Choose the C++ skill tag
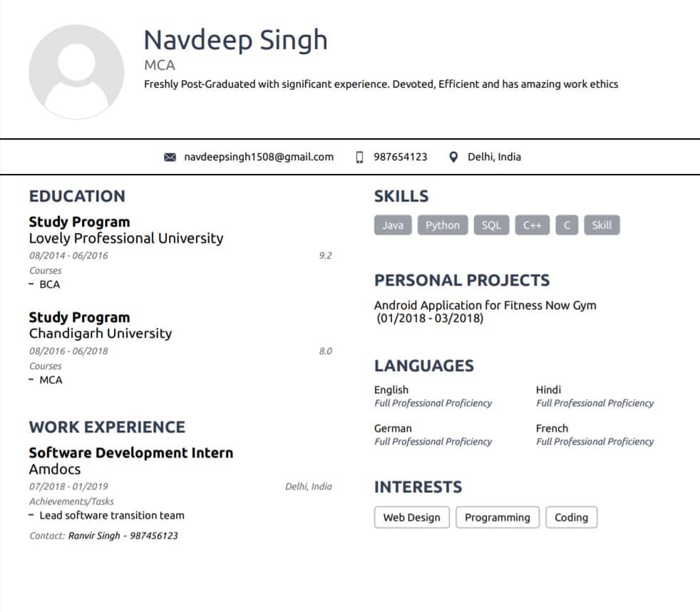The image size is (700, 612). pos(532,225)
